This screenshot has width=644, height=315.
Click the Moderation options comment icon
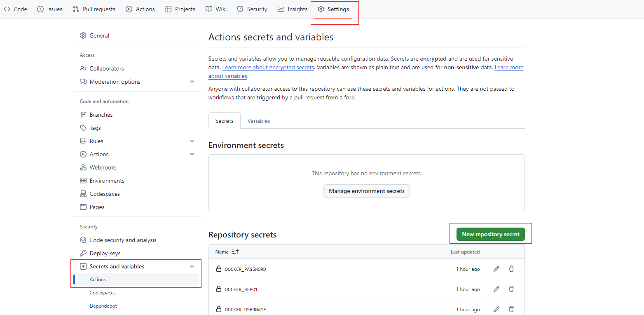83,82
